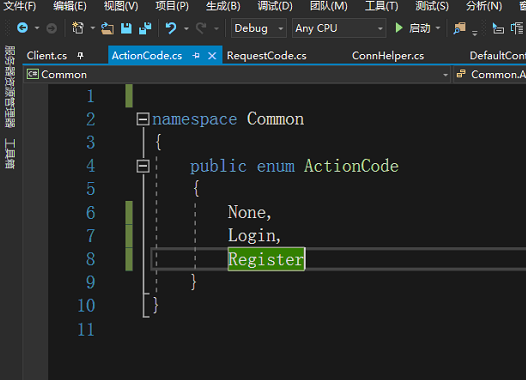The width and height of the screenshot is (526, 380).
Task: Open the undo history dropdown arrow
Action: coord(186,29)
